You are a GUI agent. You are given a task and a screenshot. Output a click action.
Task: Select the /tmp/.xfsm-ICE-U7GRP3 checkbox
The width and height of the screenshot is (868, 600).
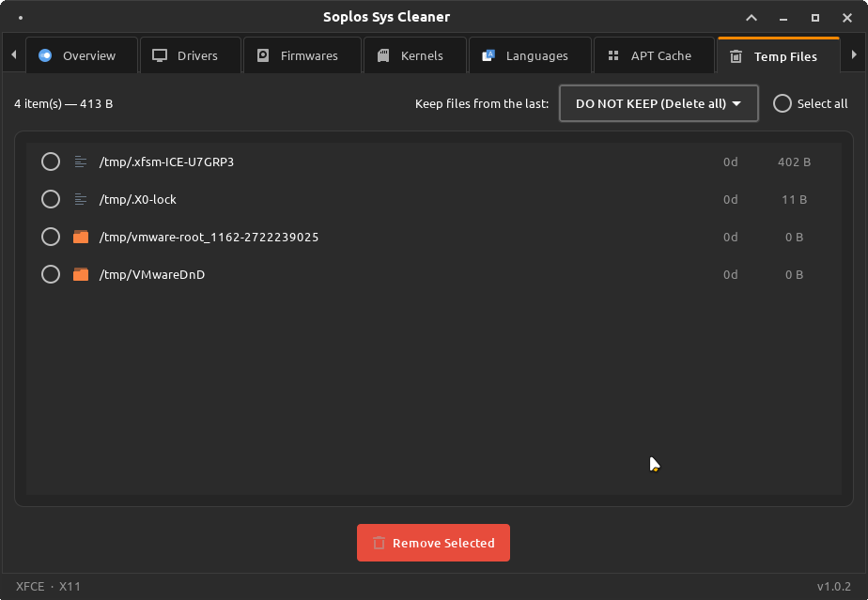51,162
